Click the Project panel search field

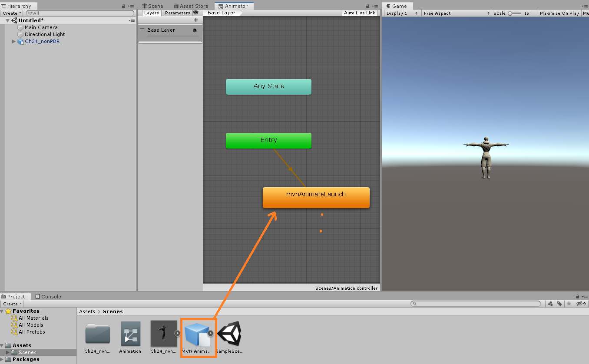click(476, 304)
